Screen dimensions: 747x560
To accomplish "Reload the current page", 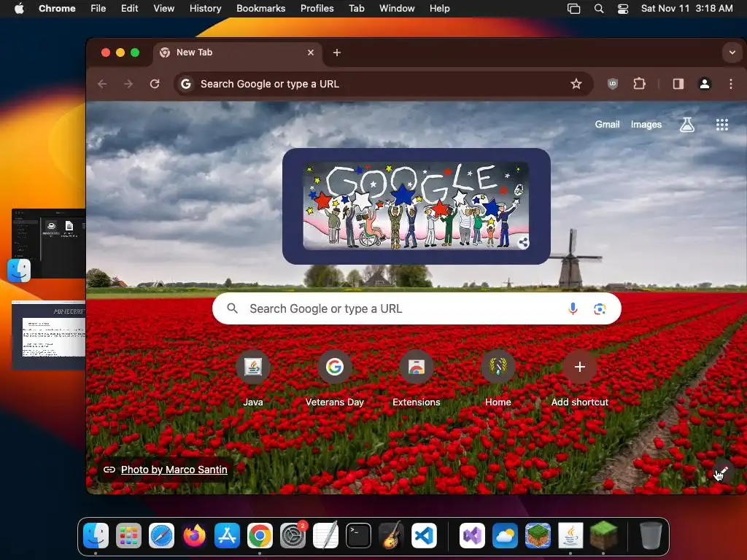I will tap(155, 84).
